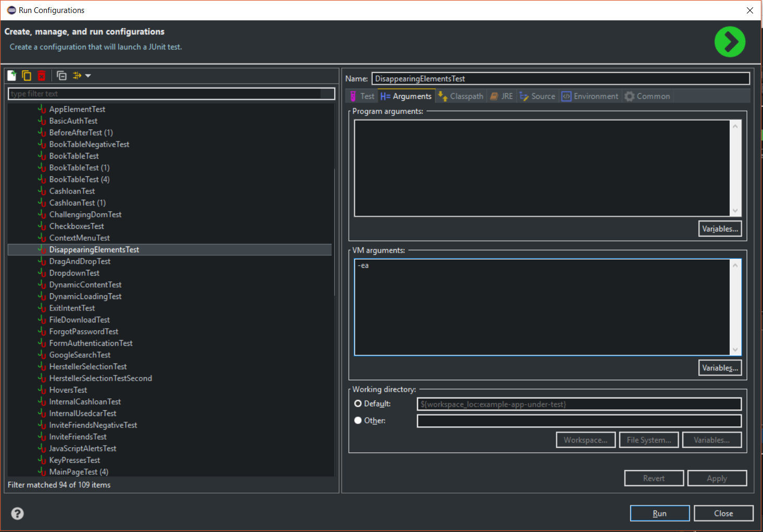
Task: Duplicate the selected launch configuration
Action: 27,76
